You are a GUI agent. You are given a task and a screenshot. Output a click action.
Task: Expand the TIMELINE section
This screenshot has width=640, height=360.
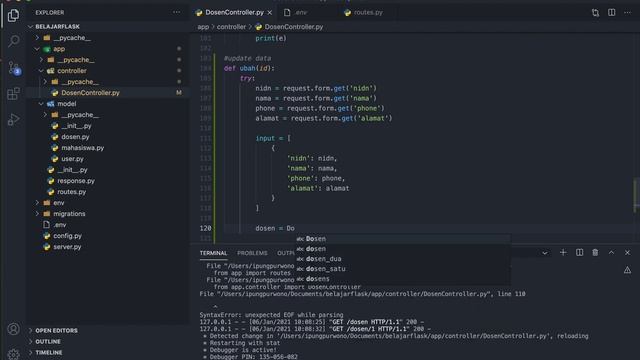(x=49, y=353)
